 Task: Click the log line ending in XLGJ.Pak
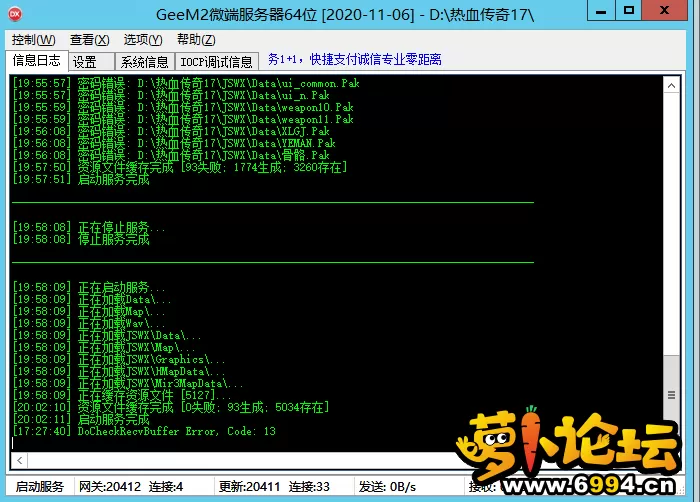point(171,132)
